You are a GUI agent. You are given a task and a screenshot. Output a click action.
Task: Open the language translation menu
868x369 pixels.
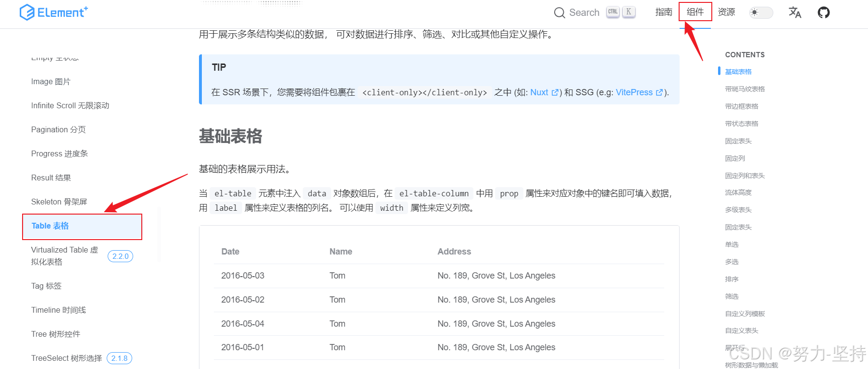[795, 13]
